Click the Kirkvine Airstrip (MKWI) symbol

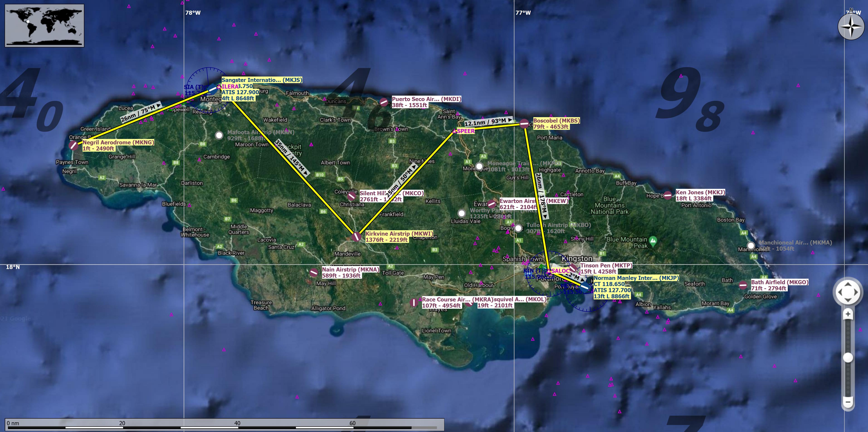click(356, 237)
